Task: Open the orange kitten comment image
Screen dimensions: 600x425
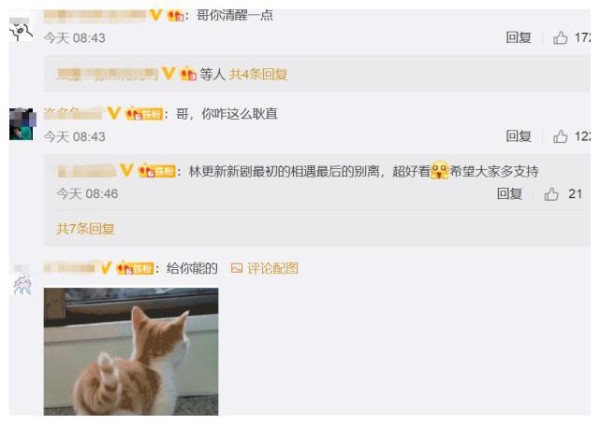Action: point(131,352)
